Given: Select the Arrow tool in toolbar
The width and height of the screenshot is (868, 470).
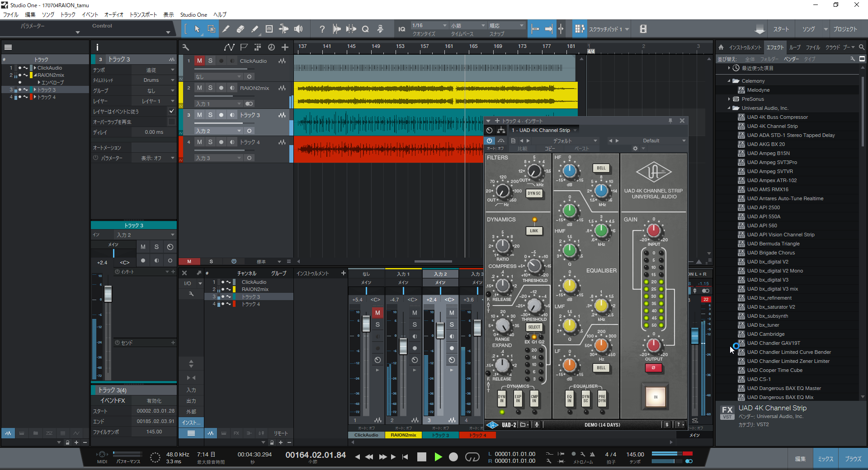Looking at the screenshot, I should 197,29.
